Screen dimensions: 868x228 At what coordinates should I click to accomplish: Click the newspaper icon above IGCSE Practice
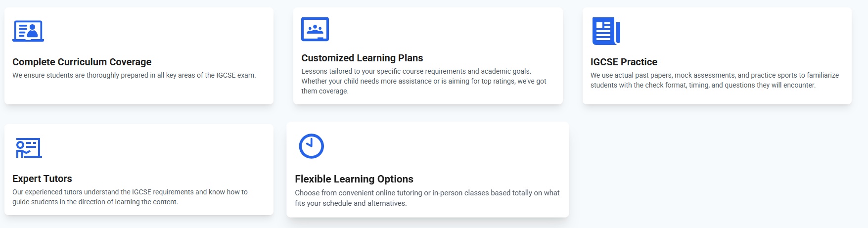606,31
